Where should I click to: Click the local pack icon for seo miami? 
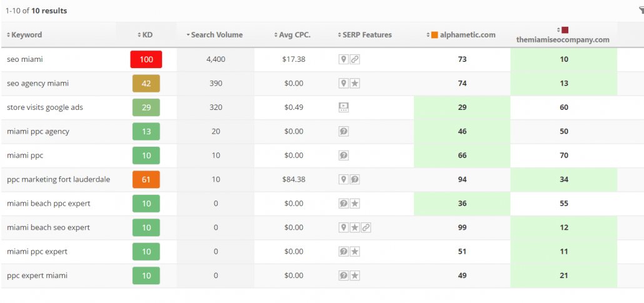click(343, 59)
